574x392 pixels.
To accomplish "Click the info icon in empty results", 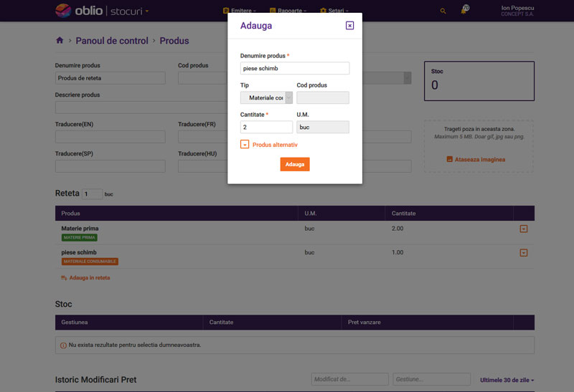I will point(63,345).
